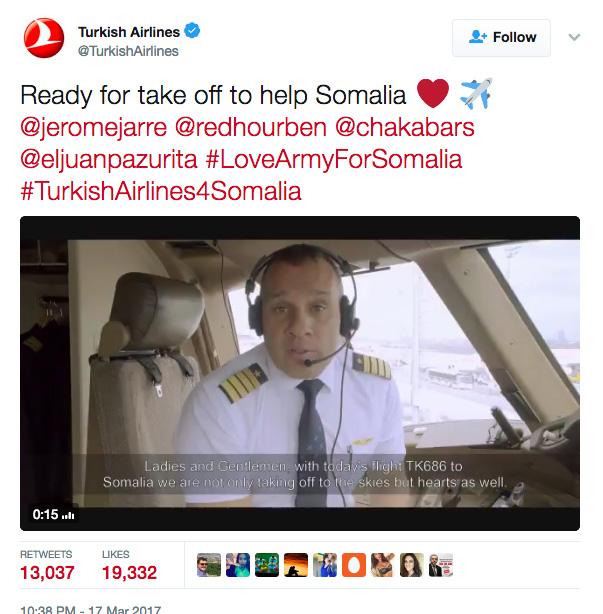This screenshot has height=614, width=603.
Task: Open the tweet options chevron menu
Action: (574, 37)
